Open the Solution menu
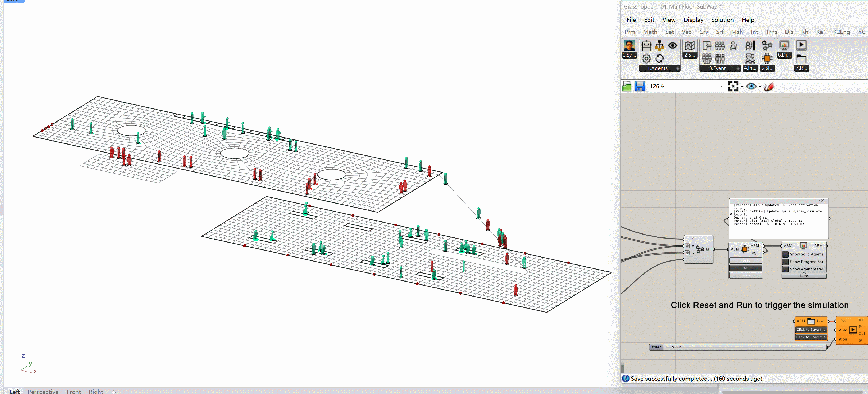 click(722, 20)
